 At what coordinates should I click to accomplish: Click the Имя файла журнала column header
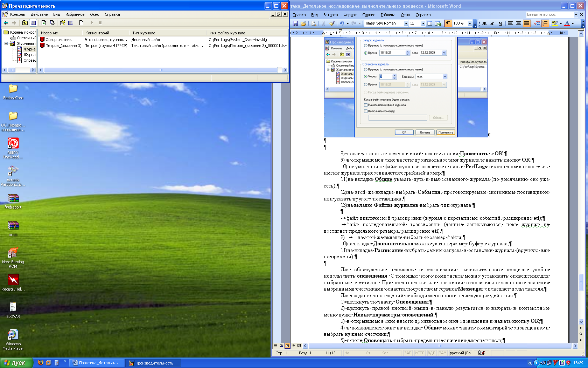pos(247,33)
